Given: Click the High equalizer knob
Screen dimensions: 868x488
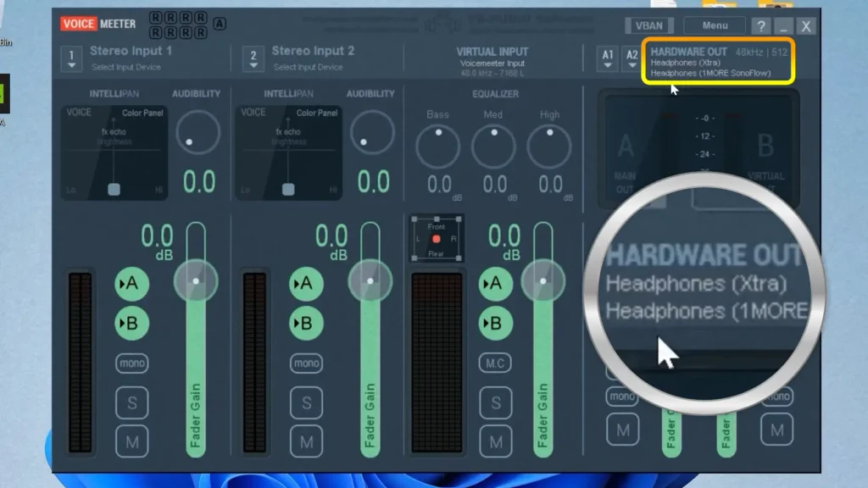Looking at the screenshot, I should pyautogui.click(x=549, y=146).
